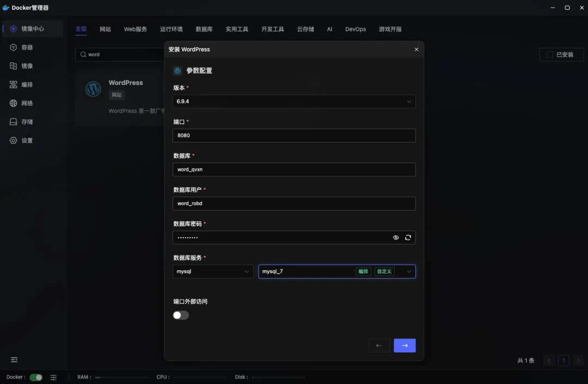
Task: Check the 已安装 checkbox
Action: click(550, 55)
